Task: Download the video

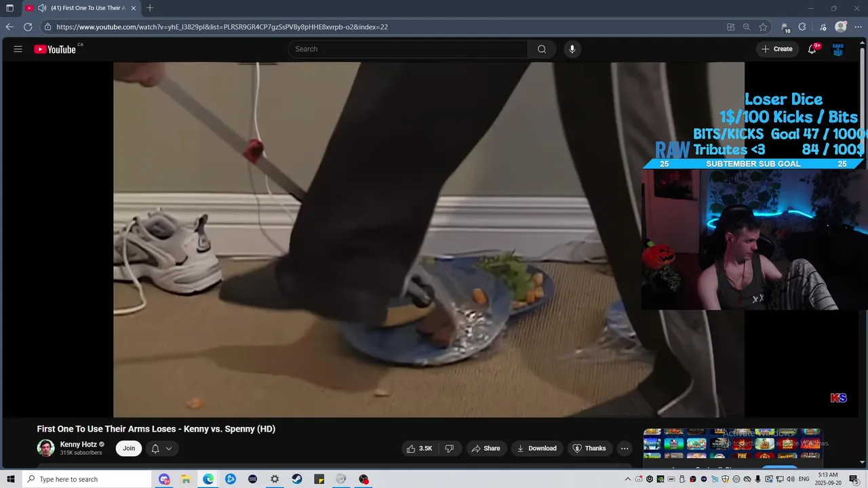Action: coord(536,448)
